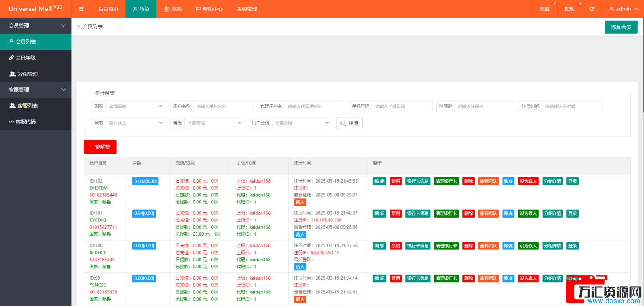Open 银行卡信息 for user BEDGC8
Screen dimensions: 644x306
[418, 246]
